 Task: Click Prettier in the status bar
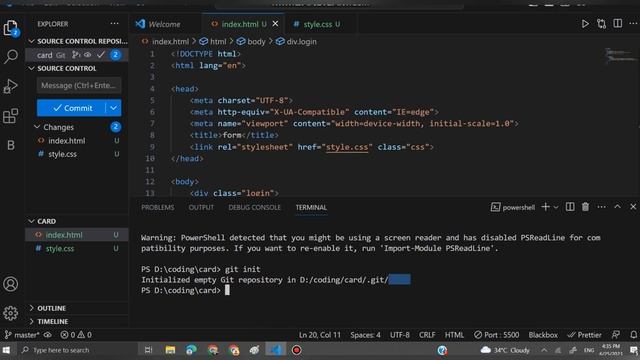[x=584, y=335]
